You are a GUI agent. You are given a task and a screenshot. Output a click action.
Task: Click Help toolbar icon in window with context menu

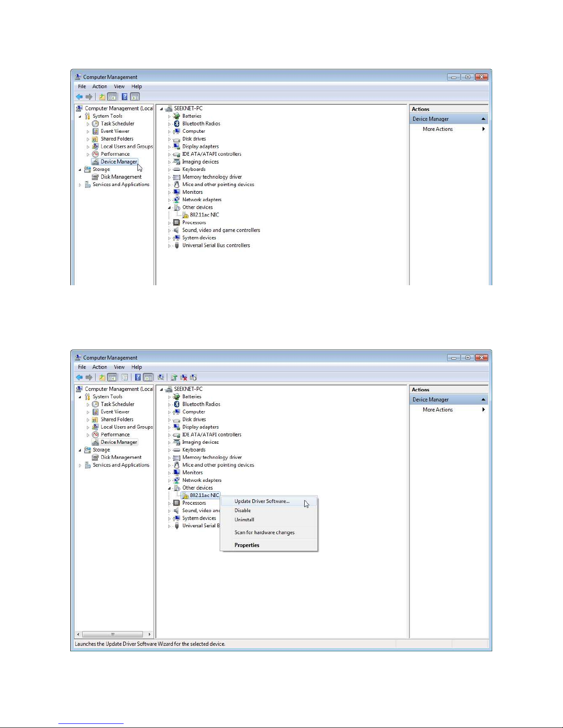click(137, 377)
